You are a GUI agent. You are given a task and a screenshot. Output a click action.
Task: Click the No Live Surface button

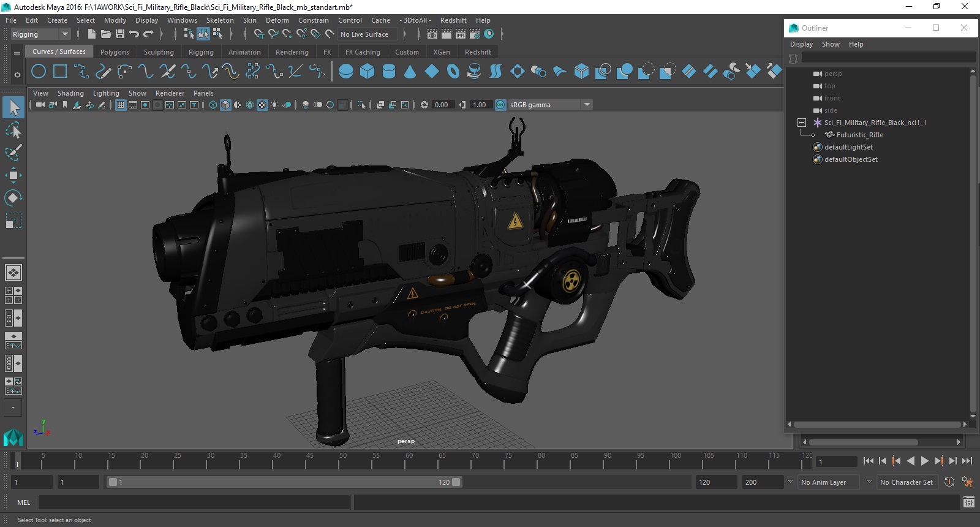tap(364, 34)
